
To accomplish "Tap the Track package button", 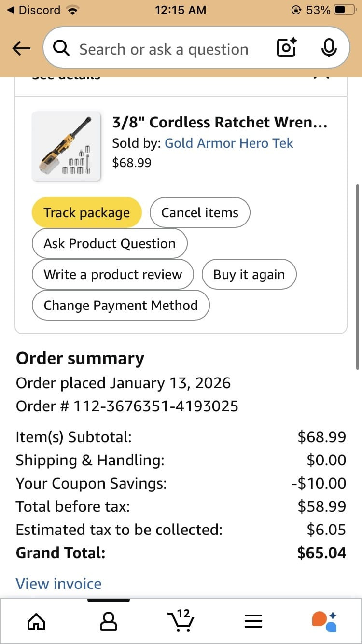I will tap(87, 213).
